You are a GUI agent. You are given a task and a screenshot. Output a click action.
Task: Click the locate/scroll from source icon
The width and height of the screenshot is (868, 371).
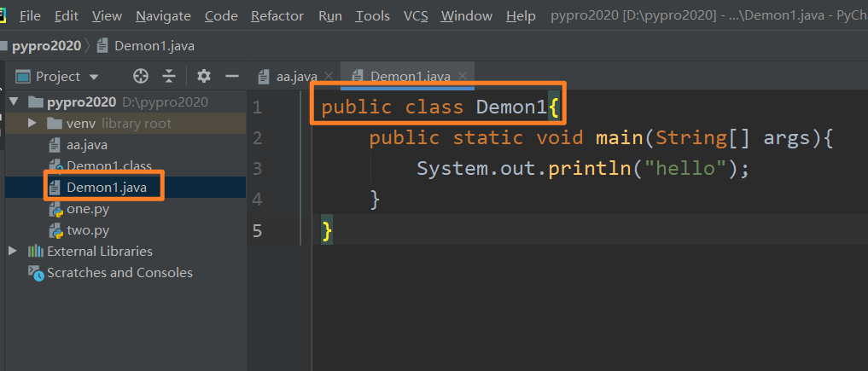[x=141, y=76]
